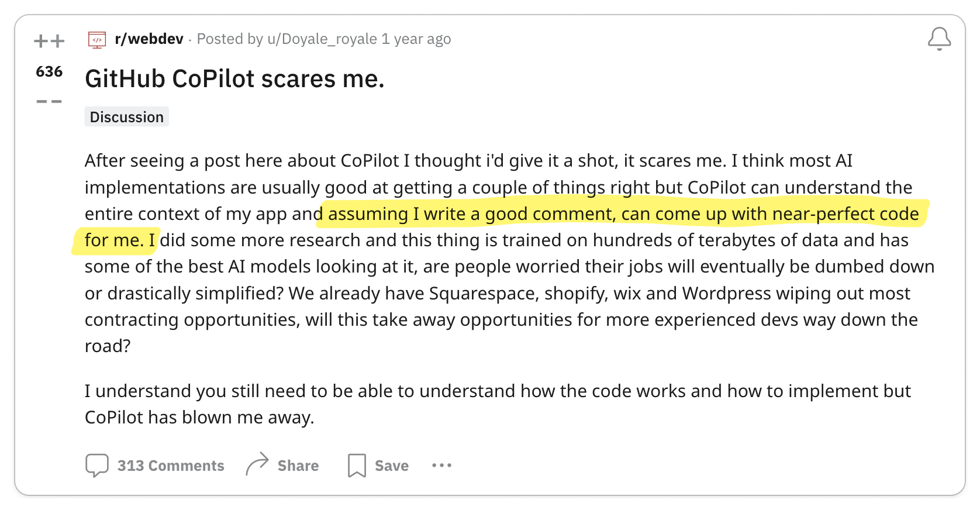Click the post title GitHub CoPilot scares me
The width and height of the screenshot is (980, 510).
(x=234, y=79)
